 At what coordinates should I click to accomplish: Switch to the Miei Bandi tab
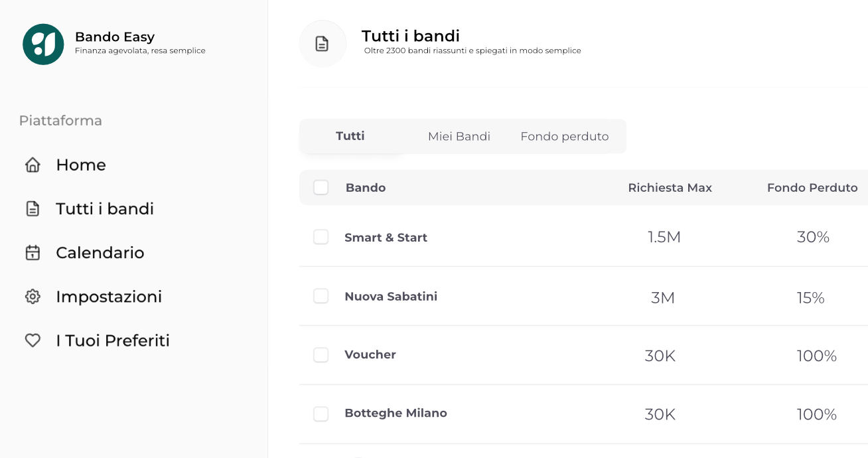pyautogui.click(x=459, y=137)
